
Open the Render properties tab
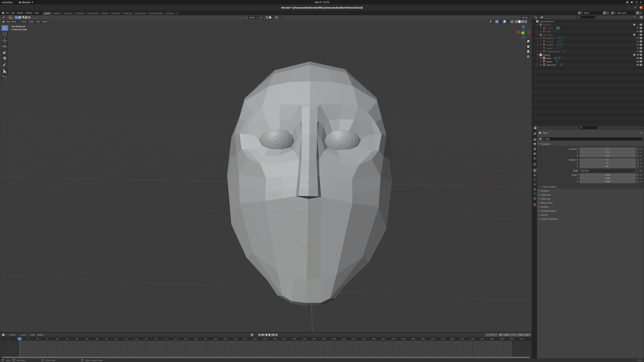[535, 139]
